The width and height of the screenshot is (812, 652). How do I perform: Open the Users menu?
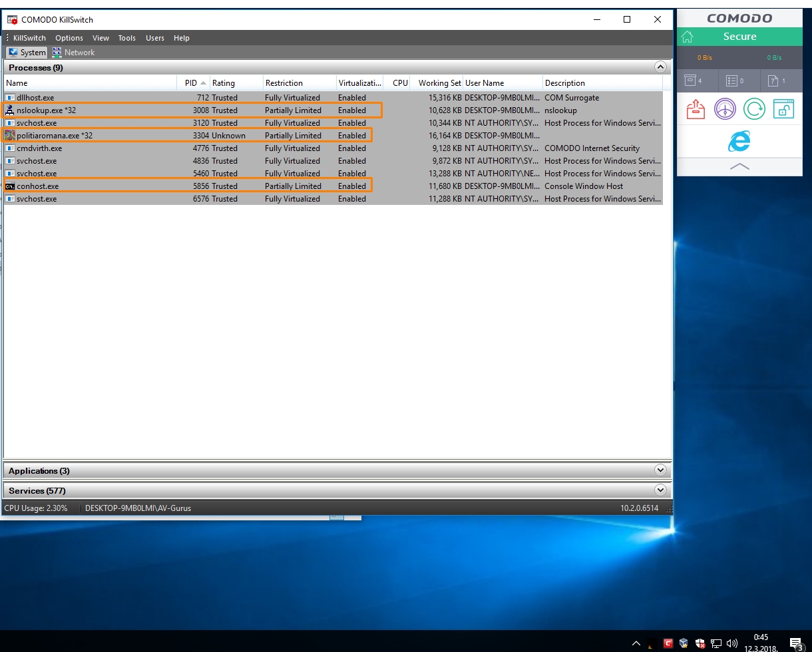pos(155,38)
